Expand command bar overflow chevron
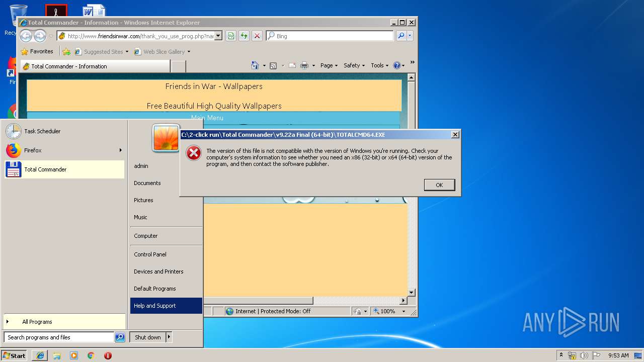The height and width of the screenshot is (362, 644). (x=412, y=62)
